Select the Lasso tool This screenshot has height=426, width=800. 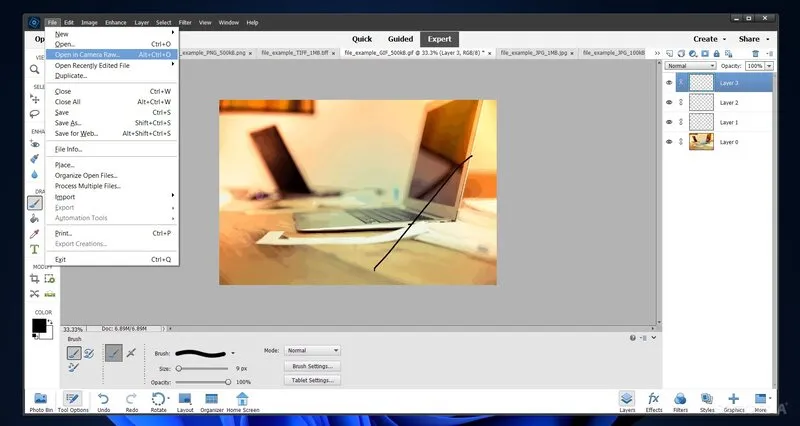coord(35,114)
